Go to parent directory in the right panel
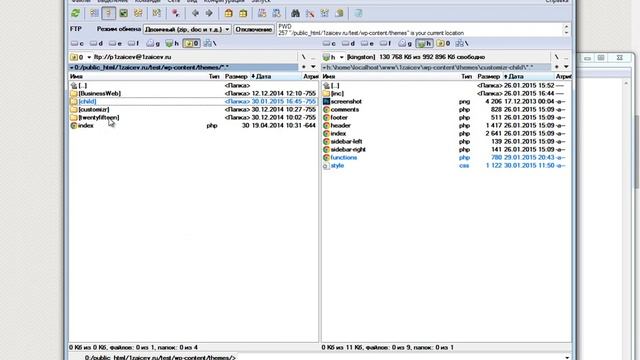This screenshot has width=640, height=360. (566, 57)
